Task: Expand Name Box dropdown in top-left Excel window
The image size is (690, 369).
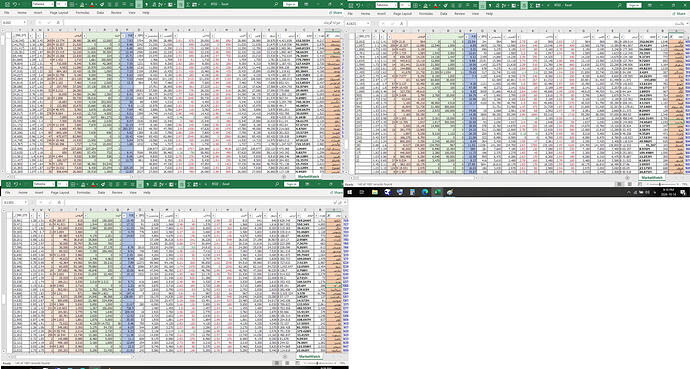Action: point(25,22)
